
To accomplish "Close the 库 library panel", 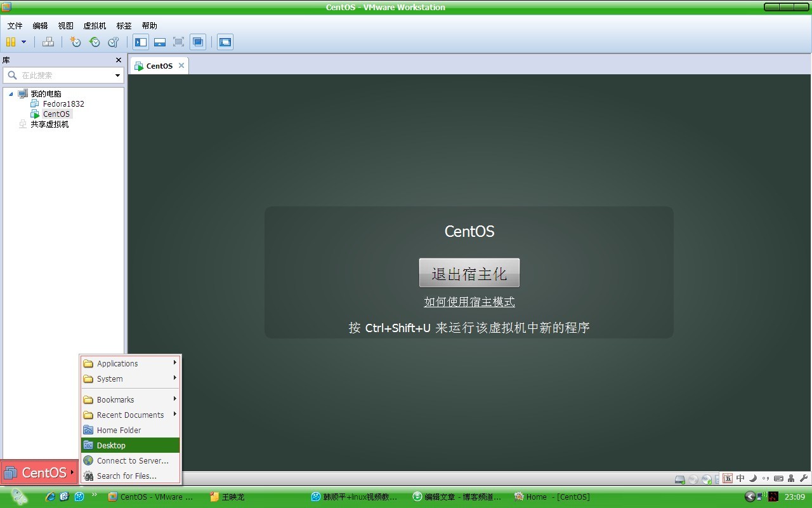I will (119, 60).
